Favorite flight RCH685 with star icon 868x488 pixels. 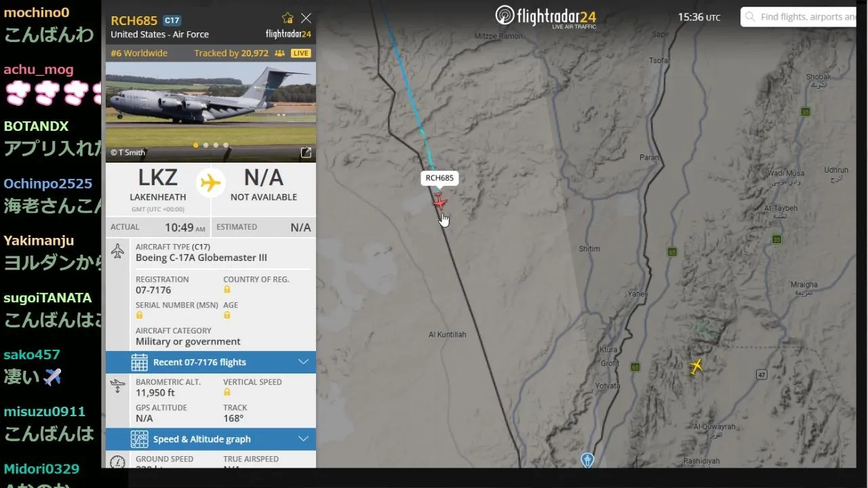click(x=288, y=18)
